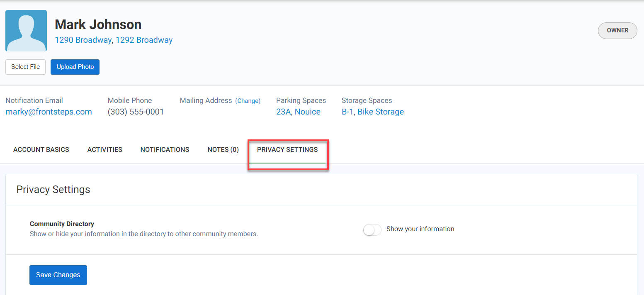
Task: Click Select File to choose a photo
Action: [25, 67]
